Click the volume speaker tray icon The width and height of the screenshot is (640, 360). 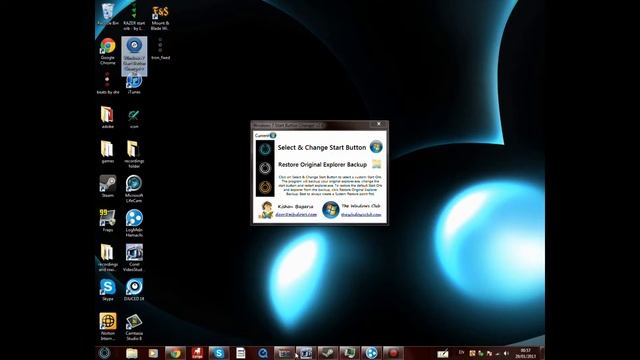(506, 353)
